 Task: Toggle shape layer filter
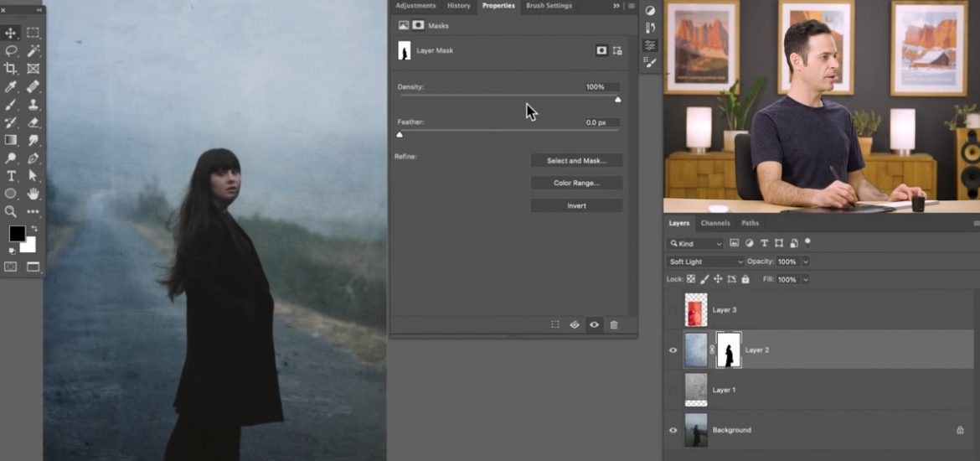click(x=779, y=243)
